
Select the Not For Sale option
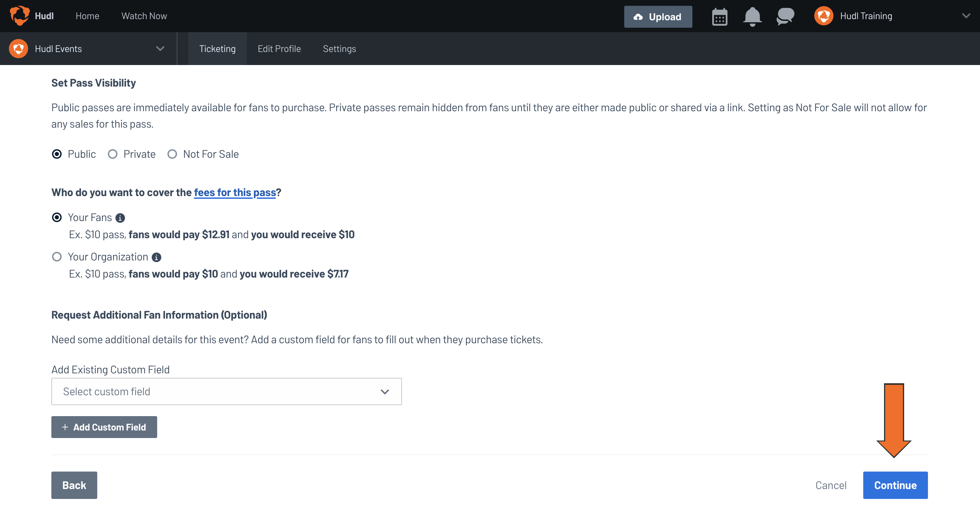[x=172, y=154]
